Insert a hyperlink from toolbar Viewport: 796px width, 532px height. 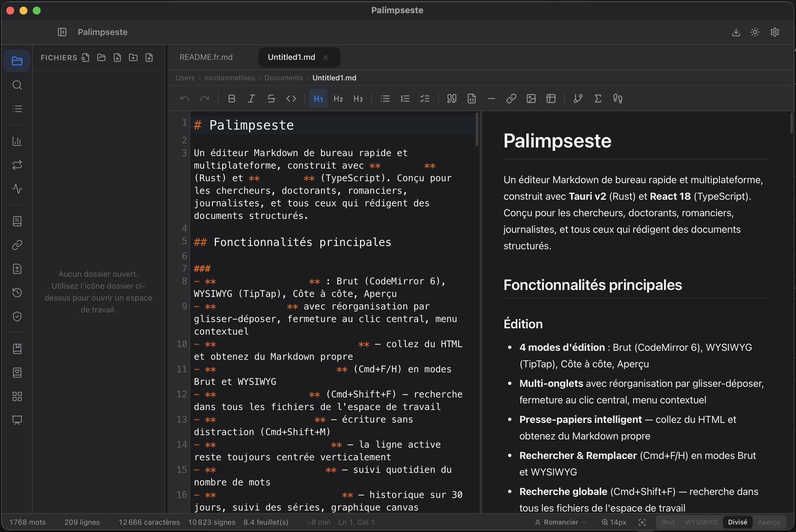click(x=511, y=99)
